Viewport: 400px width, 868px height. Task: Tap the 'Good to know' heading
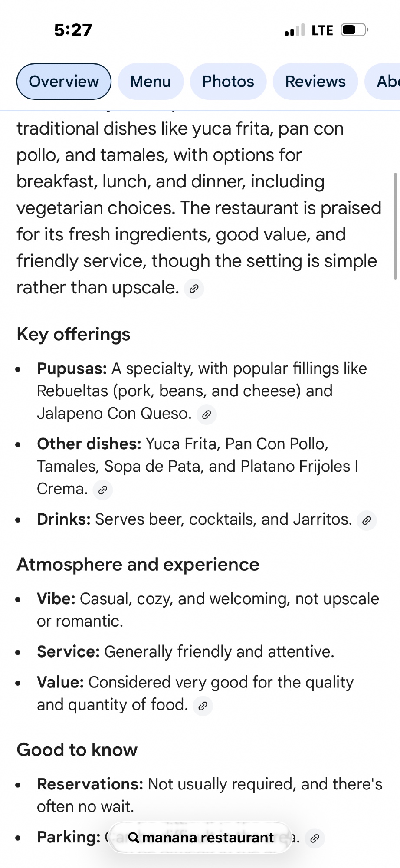pos(77,750)
